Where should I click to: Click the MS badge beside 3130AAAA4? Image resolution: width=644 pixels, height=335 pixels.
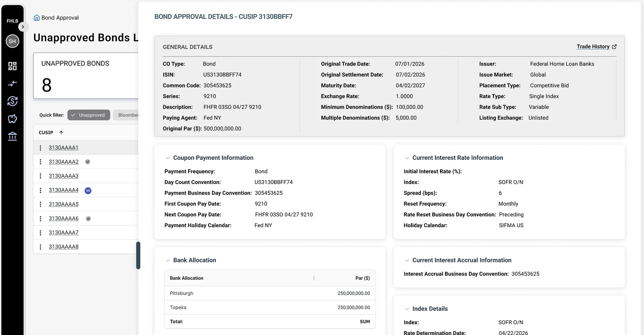[88, 190]
